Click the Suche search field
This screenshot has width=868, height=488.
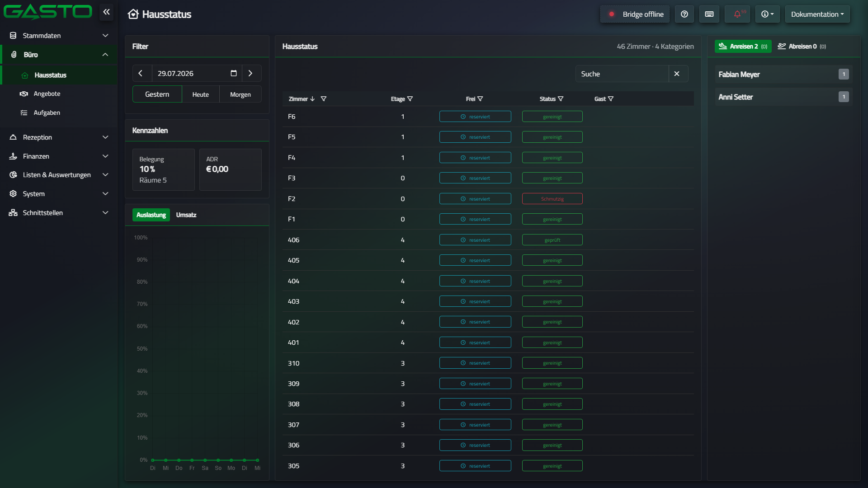622,74
